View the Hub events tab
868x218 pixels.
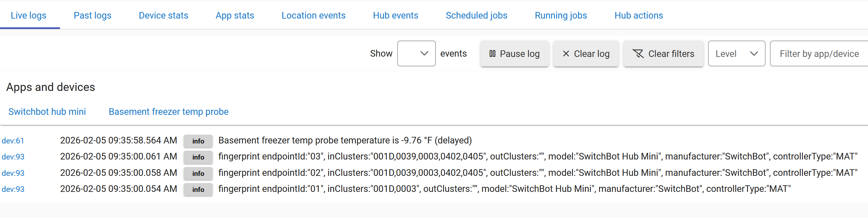point(395,15)
